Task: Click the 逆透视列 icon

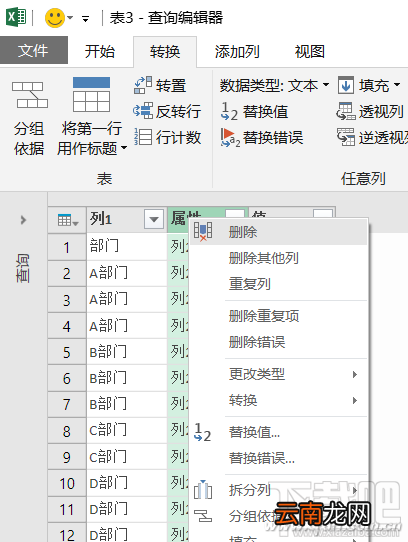Action: (x=346, y=137)
